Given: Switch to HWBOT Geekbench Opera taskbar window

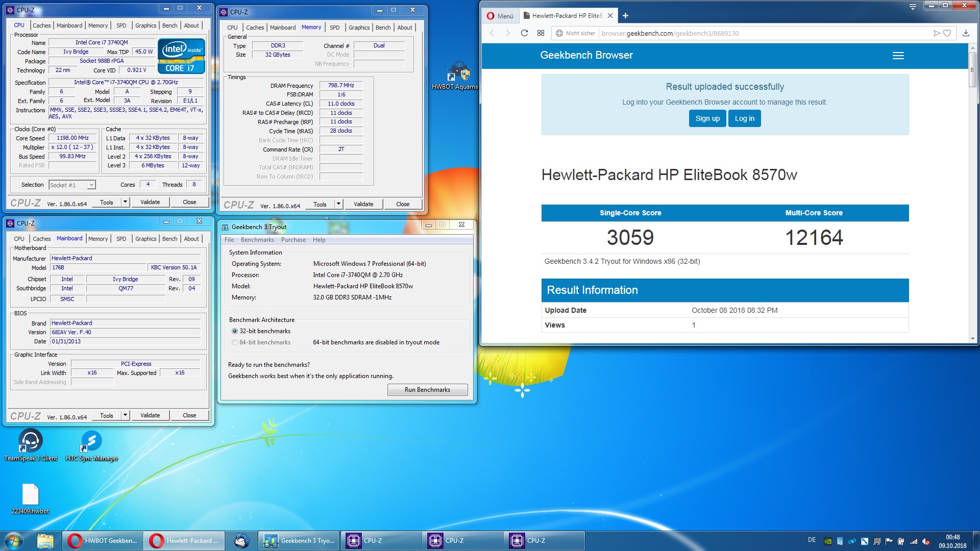Looking at the screenshot, I should (x=103, y=541).
